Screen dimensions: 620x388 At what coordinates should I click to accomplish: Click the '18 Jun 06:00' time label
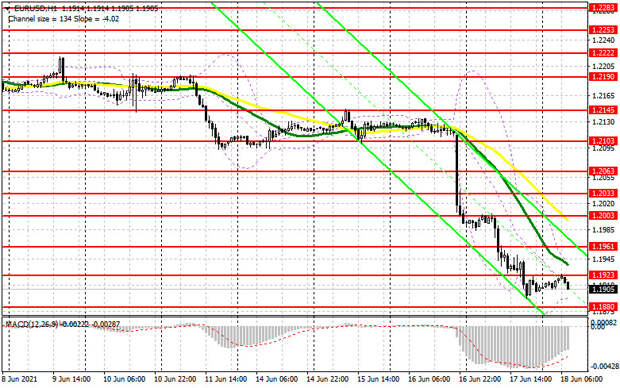coord(581,379)
